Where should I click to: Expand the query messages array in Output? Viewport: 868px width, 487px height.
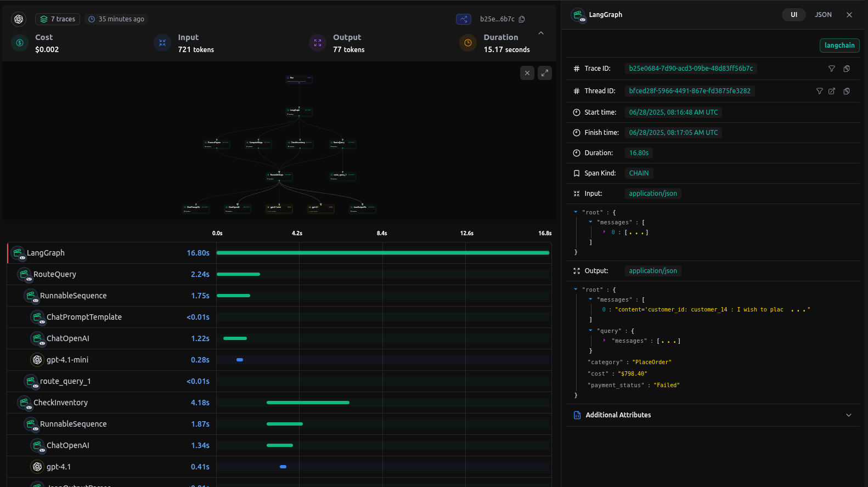click(x=604, y=341)
